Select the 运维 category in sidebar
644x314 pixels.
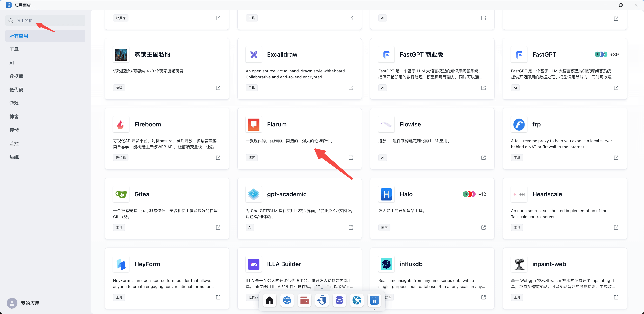tap(45, 157)
